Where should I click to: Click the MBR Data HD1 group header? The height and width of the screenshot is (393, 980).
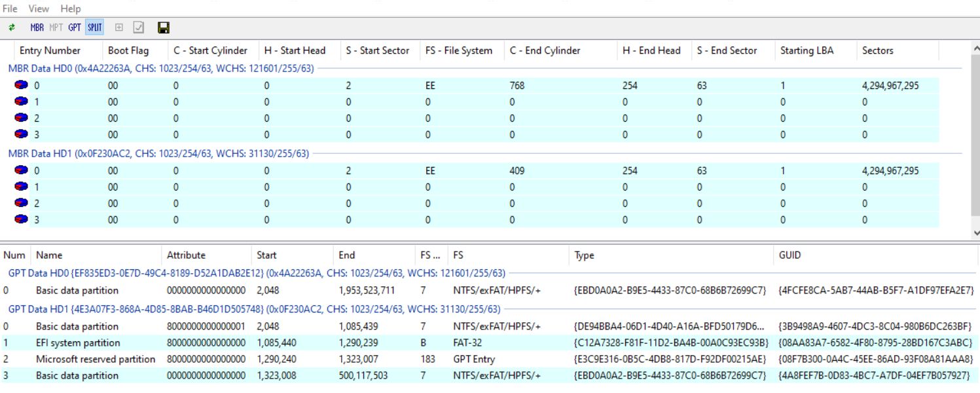(x=158, y=153)
